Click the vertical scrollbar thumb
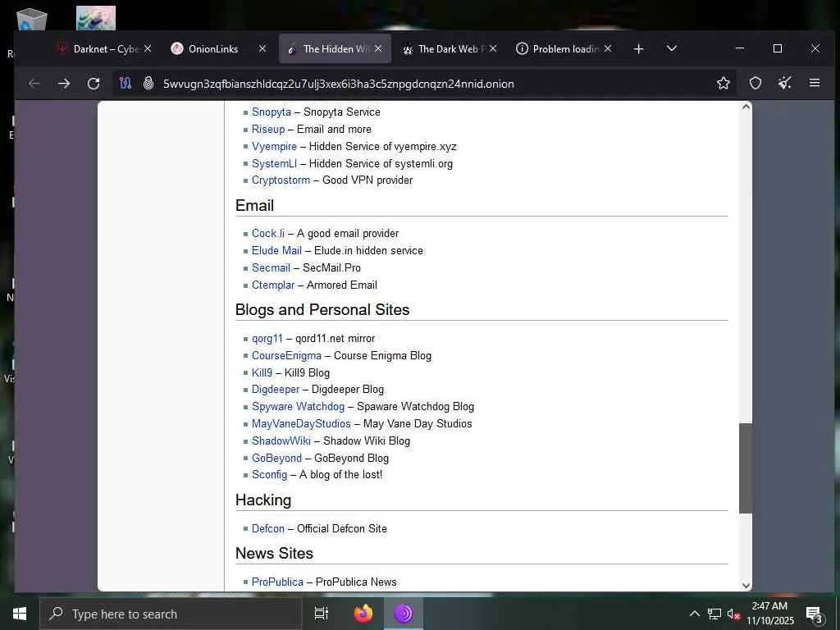The height and width of the screenshot is (630, 840). pyautogui.click(x=746, y=468)
